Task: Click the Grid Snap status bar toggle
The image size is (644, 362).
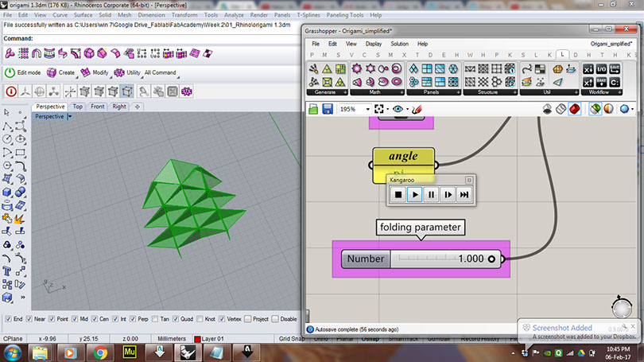Action: click(292, 339)
